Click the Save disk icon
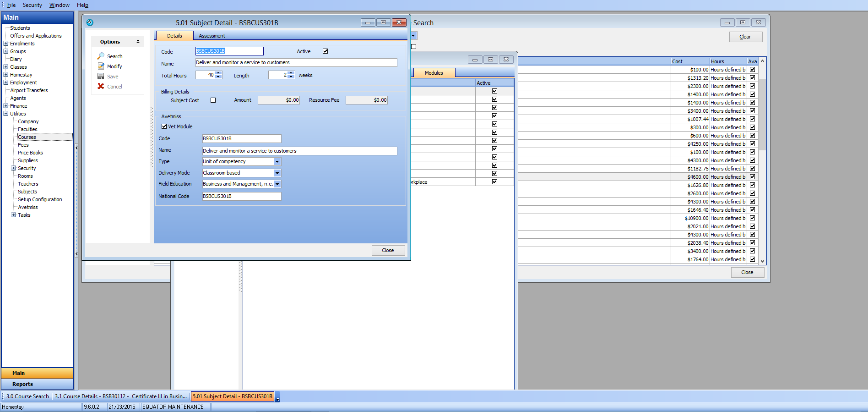This screenshot has height=412, width=868. pos(101,76)
